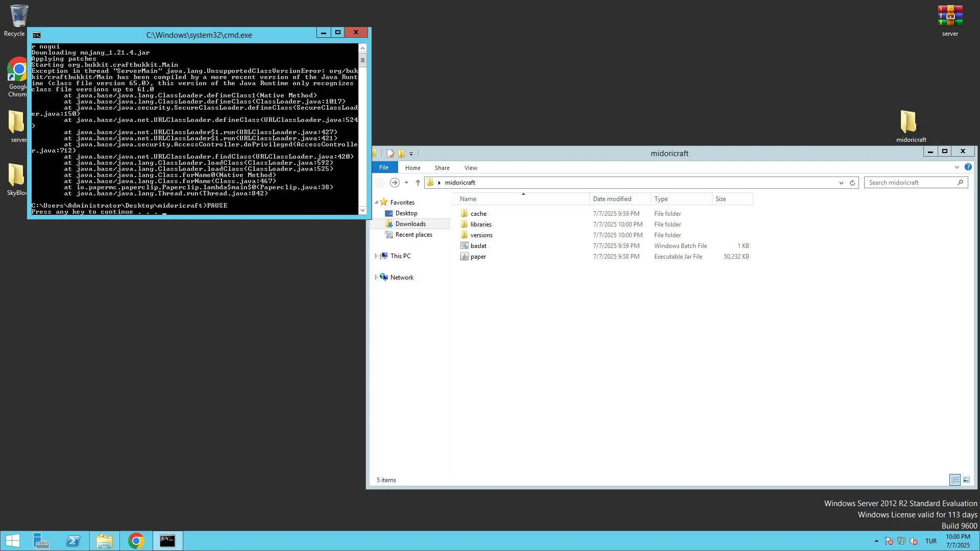Show hidden tray icons arrow
This screenshot has width=980, height=551.
[x=876, y=541]
